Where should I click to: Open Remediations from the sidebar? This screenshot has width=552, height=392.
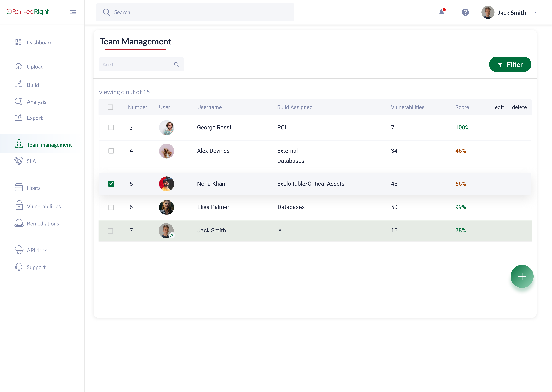pyautogui.click(x=43, y=224)
